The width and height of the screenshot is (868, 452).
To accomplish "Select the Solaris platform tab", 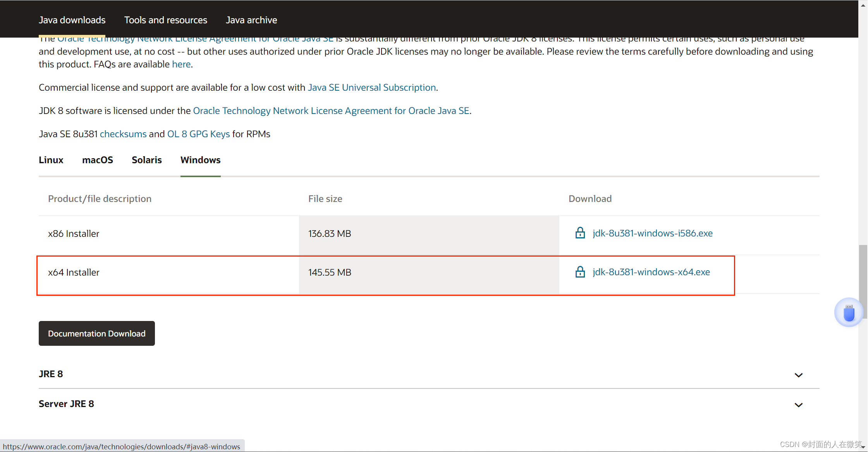I will click(x=146, y=160).
